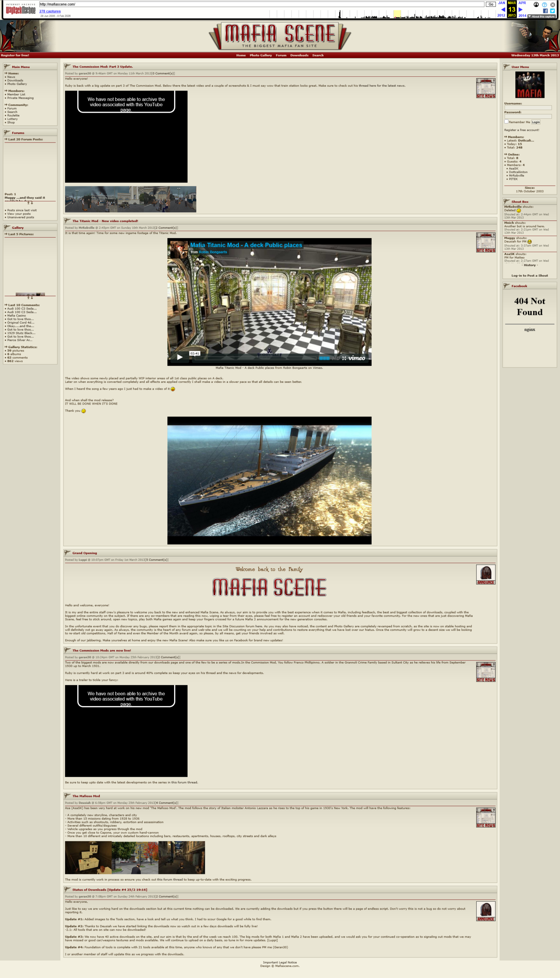Click the MAFIA avatar image in User Menu

529,84
